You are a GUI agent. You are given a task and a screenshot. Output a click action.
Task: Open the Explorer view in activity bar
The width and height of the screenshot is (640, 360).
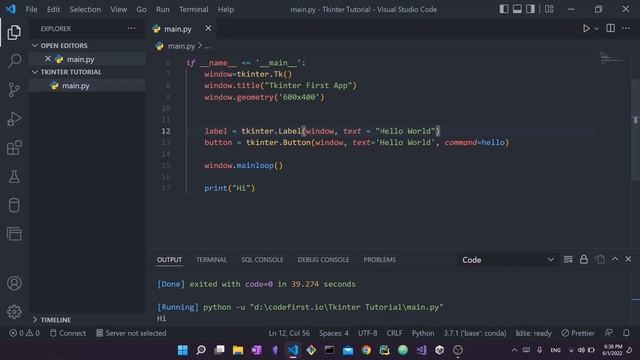tap(14, 32)
